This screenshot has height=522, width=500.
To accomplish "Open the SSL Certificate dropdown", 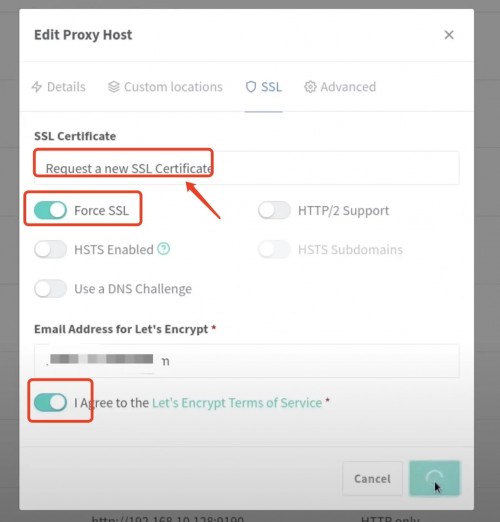I will pos(247,168).
